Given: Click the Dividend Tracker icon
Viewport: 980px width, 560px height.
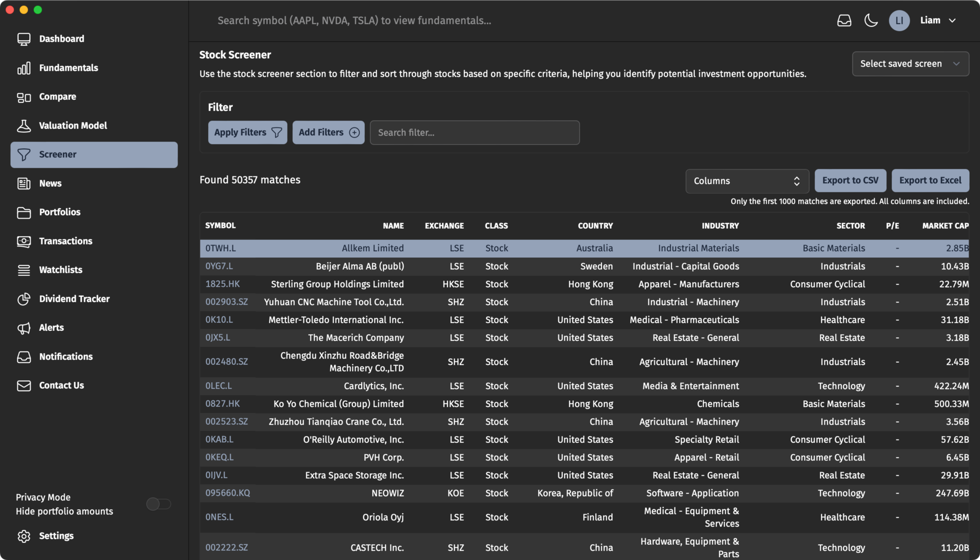Looking at the screenshot, I should click(x=23, y=299).
